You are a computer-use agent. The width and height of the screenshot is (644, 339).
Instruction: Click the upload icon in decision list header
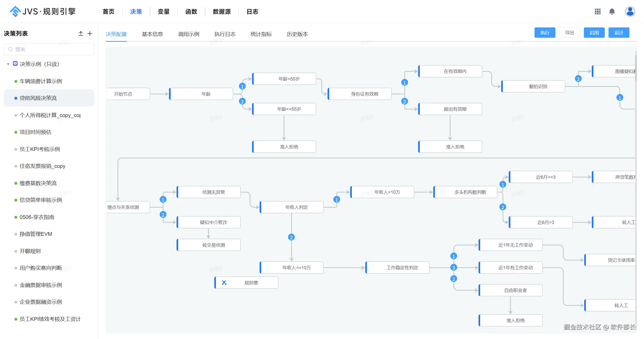(81, 33)
